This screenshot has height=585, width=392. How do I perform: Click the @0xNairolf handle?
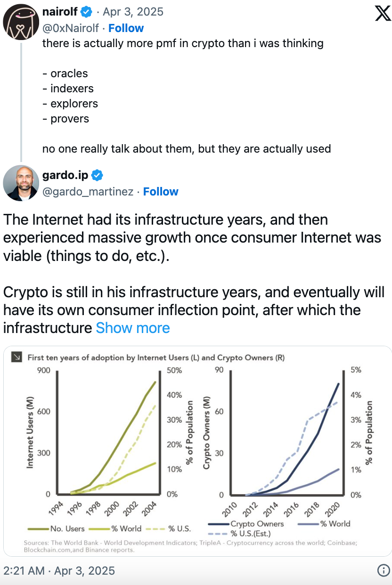coord(71,28)
